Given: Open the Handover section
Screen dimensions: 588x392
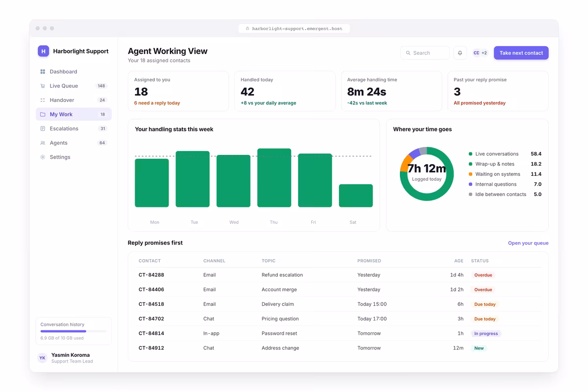Looking at the screenshot, I should tap(73, 100).
